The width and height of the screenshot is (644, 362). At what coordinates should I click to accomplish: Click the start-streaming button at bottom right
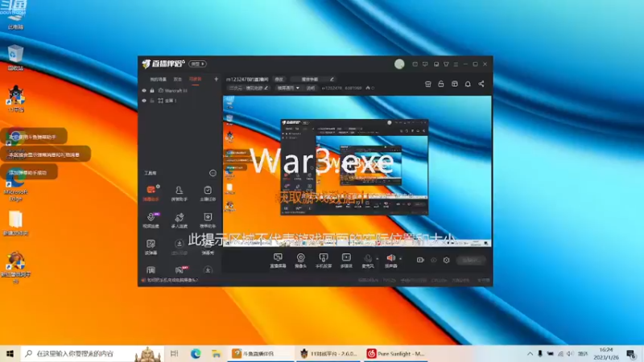click(471, 260)
